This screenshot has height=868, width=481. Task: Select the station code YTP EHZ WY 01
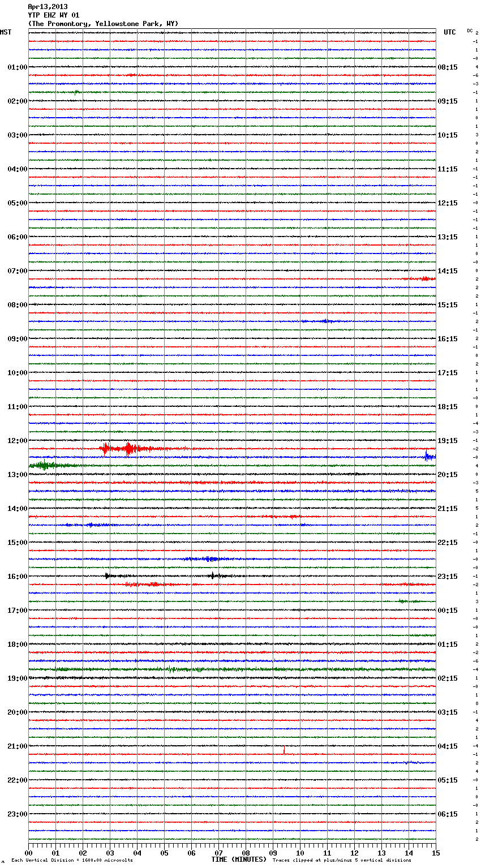[x=54, y=15]
